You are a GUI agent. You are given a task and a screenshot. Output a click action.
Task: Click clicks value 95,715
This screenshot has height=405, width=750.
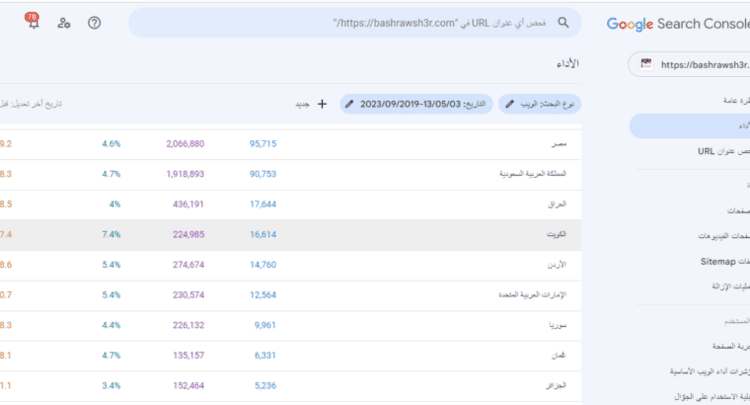click(263, 143)
